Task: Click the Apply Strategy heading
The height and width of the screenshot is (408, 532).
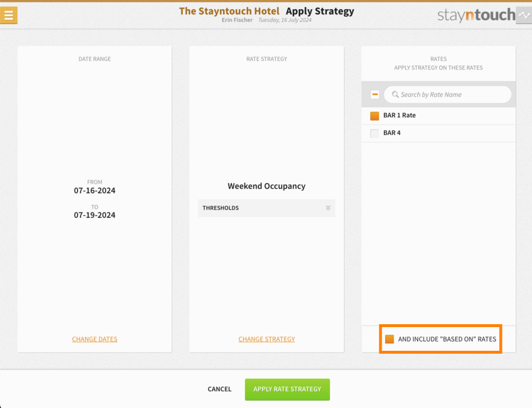Action: click(x=320, y=11)
